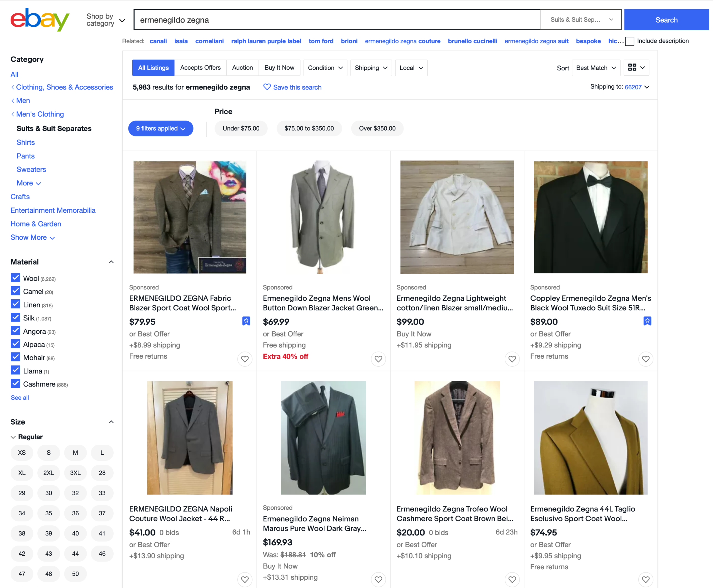Uncheck the Cashmere material filter
Viewport: 713px width, 588px height.
pos(16,383)
